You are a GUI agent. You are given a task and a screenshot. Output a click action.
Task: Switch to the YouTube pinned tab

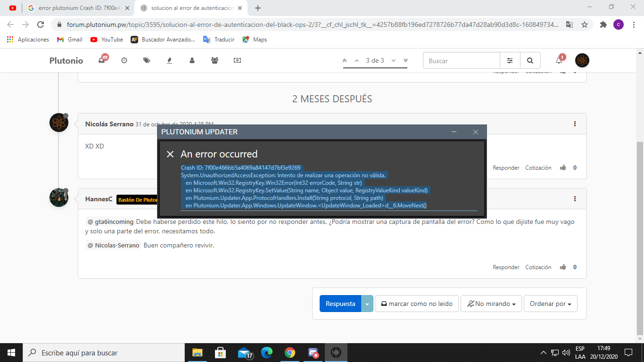tap(12, 8)
